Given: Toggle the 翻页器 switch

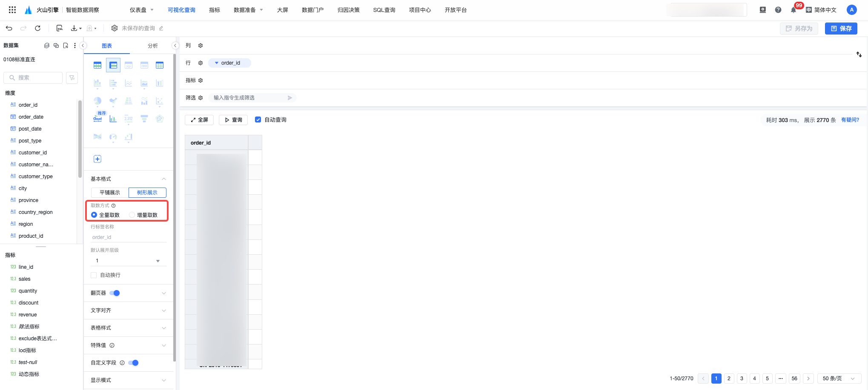Looking at the screenshot, I should 115,293.
